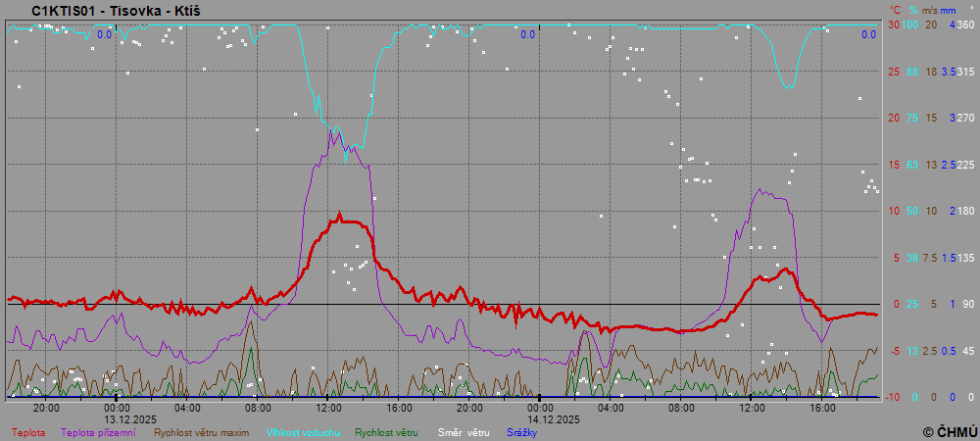This screenshot has width=980, height=441.
Task: Click the 315 wind direction axis label
Action: [965, 72]
